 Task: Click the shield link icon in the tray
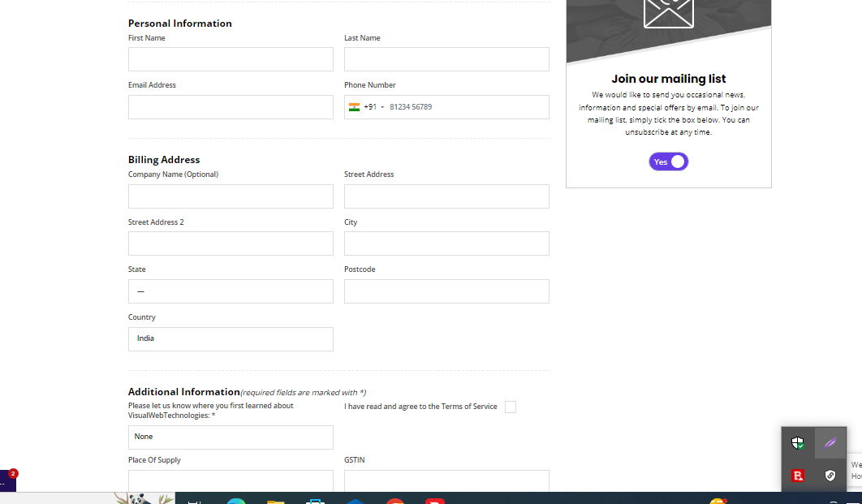click(830, 475)
